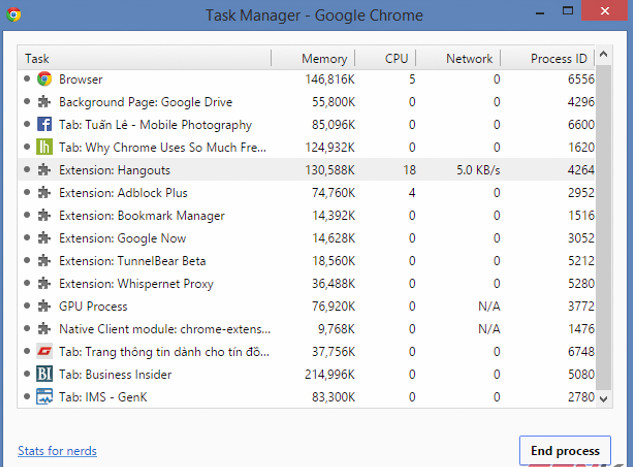Viewport: 633px width, 467px height.
Task: Click the puzzle icon beside TunnelBear Beta
Action: click(x=44, y=261)
